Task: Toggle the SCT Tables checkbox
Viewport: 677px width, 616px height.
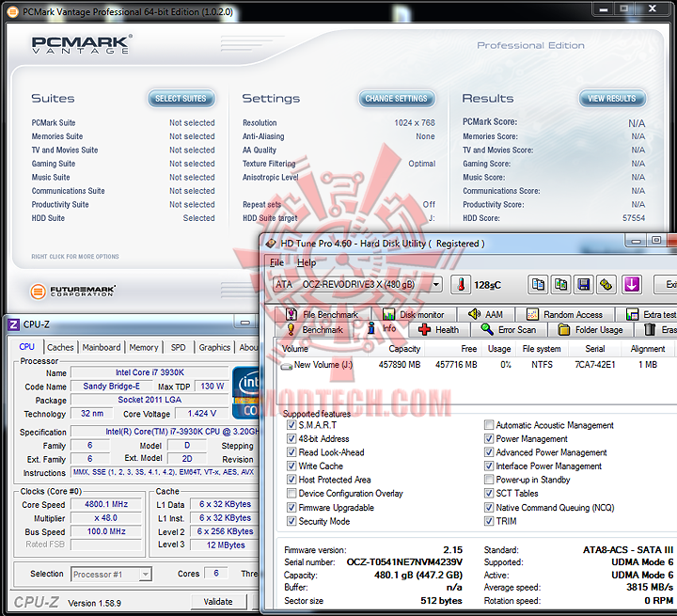Action: (x=489, y=494)
